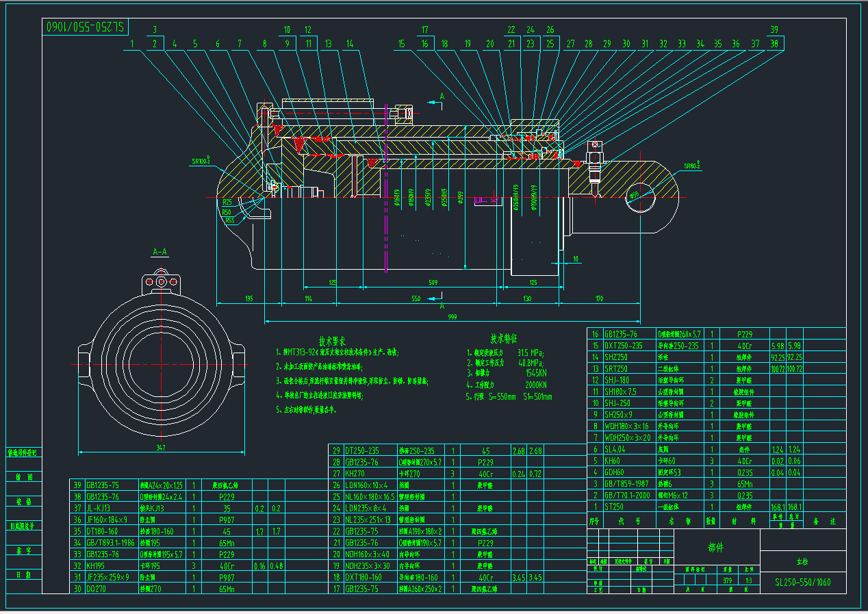Select the GDH60 code in row 4
Screen dimensions: 868x614
pos(614,473)
